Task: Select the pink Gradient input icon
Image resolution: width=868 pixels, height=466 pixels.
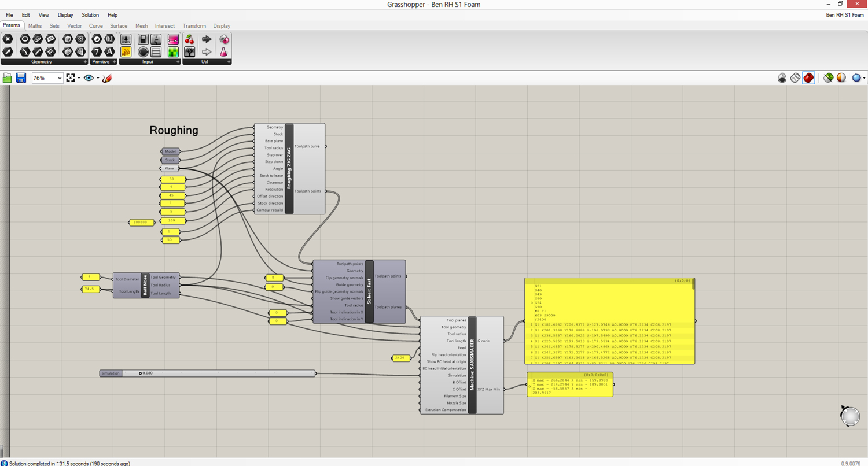Action: point(173,39)
